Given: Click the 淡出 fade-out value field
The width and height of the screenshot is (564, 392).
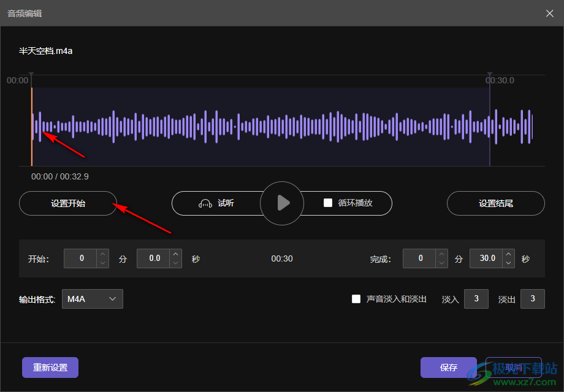Looking at the screenshot, I should 532,299.
